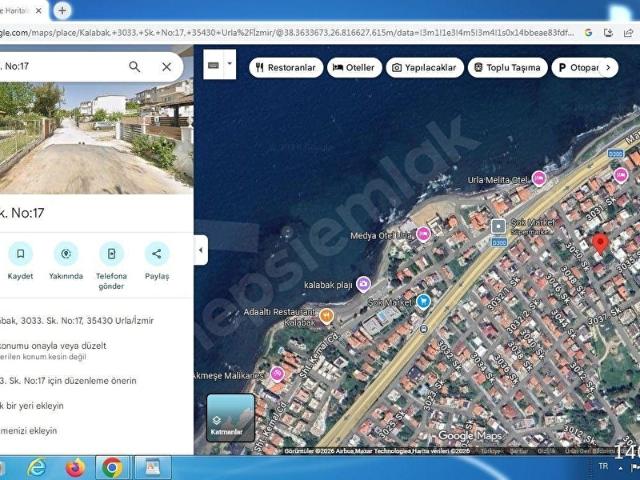Click the magnifier search icon in Maps
This screenshot has height=480, width=640.
[x=134, y=67]
